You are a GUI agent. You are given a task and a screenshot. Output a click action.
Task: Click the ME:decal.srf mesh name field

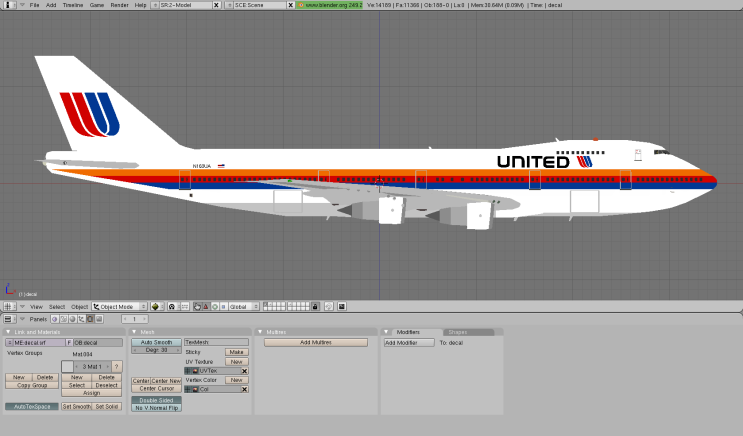(x=39, y=342)
